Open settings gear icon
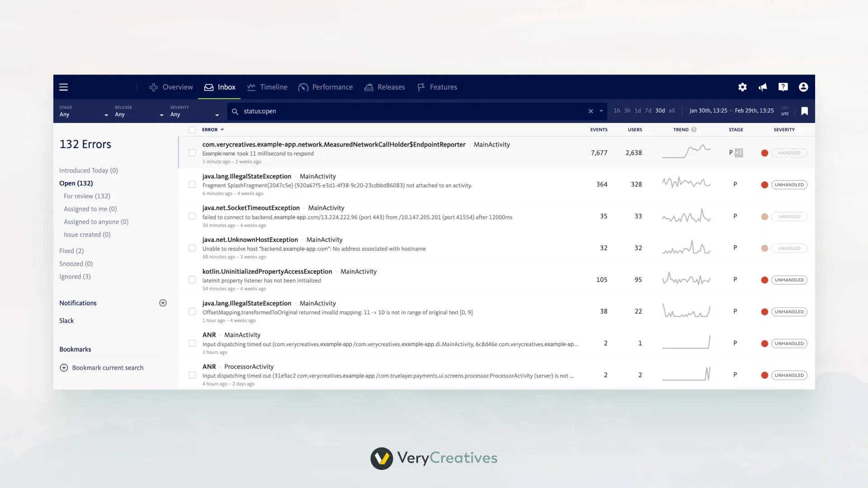Screen dimensions: 868x488 (x=742, y=87)
